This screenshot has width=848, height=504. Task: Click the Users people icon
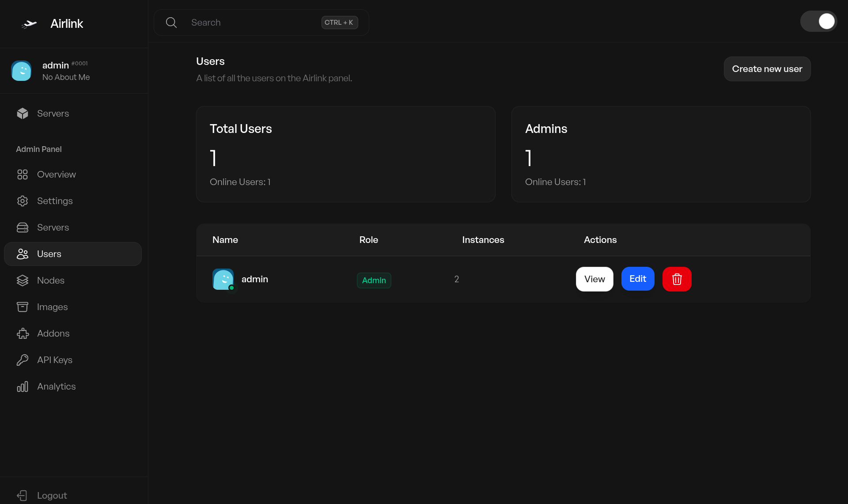point(23,254)
